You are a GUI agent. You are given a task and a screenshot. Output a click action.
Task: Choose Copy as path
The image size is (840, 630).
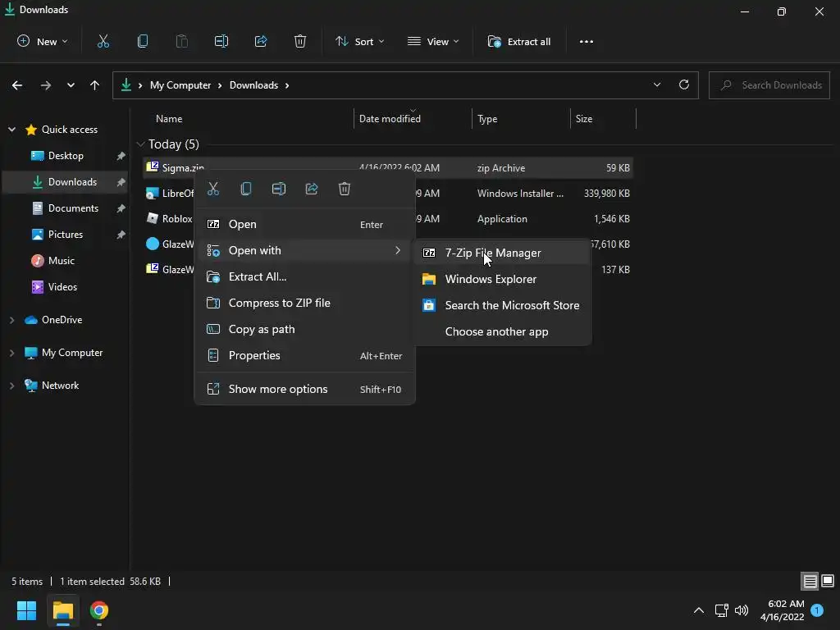[x=305, y=329]
